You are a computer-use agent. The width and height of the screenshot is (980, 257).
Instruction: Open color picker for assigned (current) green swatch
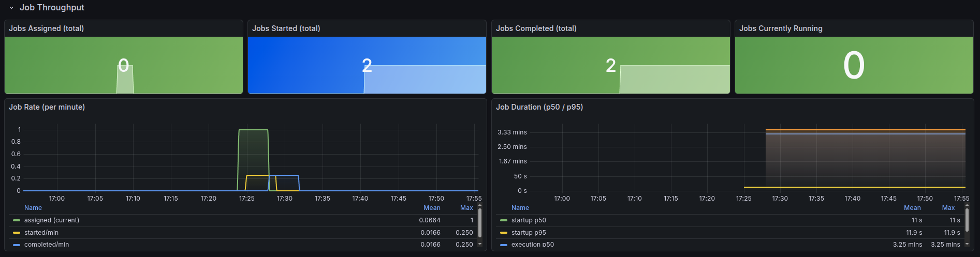tap(17, 220)
